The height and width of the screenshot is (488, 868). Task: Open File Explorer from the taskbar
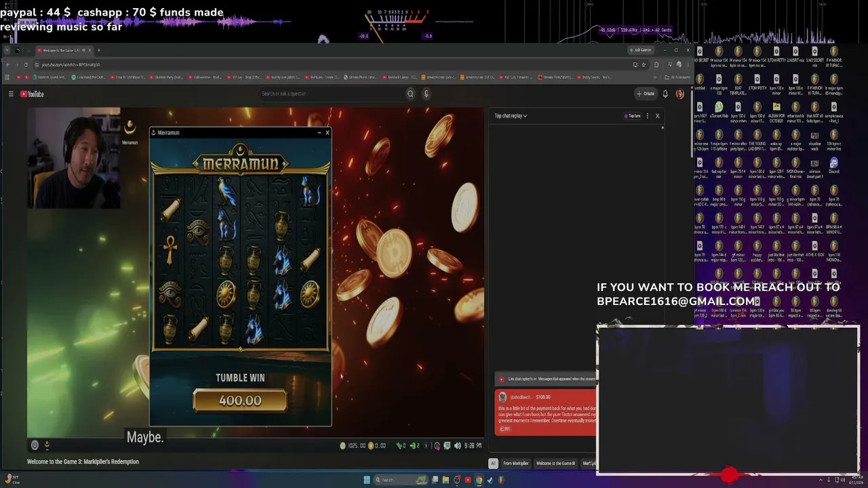(x=446, y=480)
